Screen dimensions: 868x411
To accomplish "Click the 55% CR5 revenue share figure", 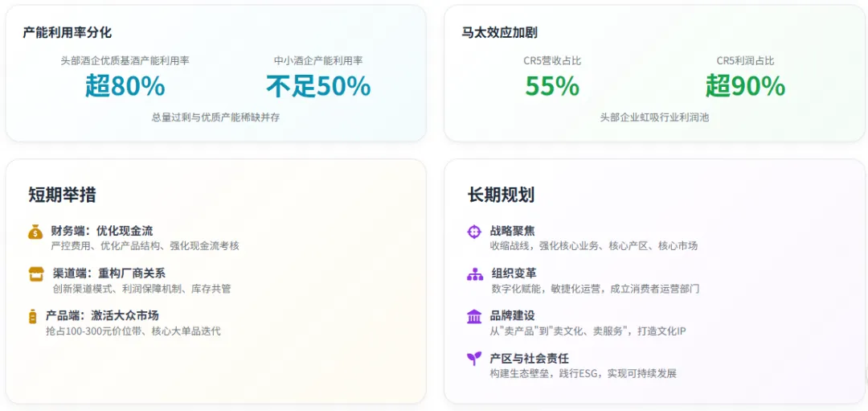I will pyautogui.click(x=552, y=86).
